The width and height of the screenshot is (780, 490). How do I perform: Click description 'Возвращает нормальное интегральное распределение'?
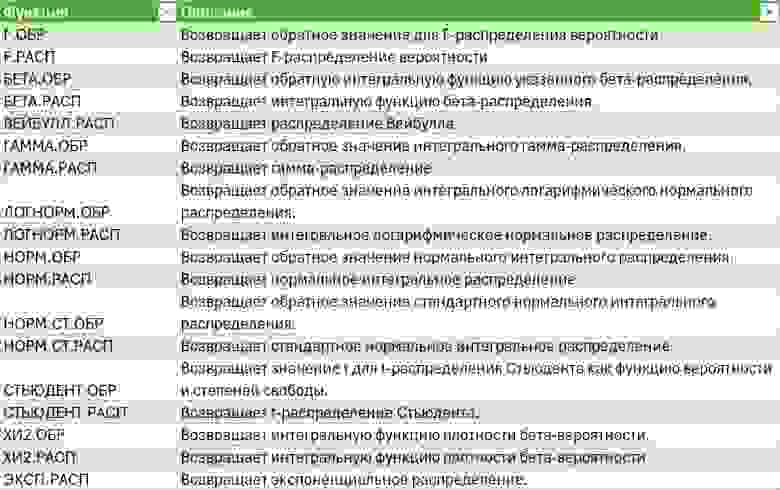(378, 280)
